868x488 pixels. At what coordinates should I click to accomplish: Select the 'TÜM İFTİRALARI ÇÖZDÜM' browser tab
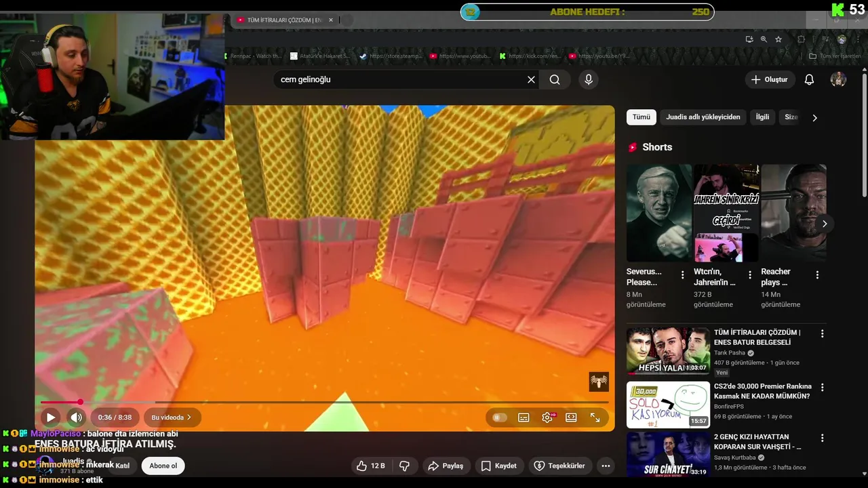click(x=285, y=20)
